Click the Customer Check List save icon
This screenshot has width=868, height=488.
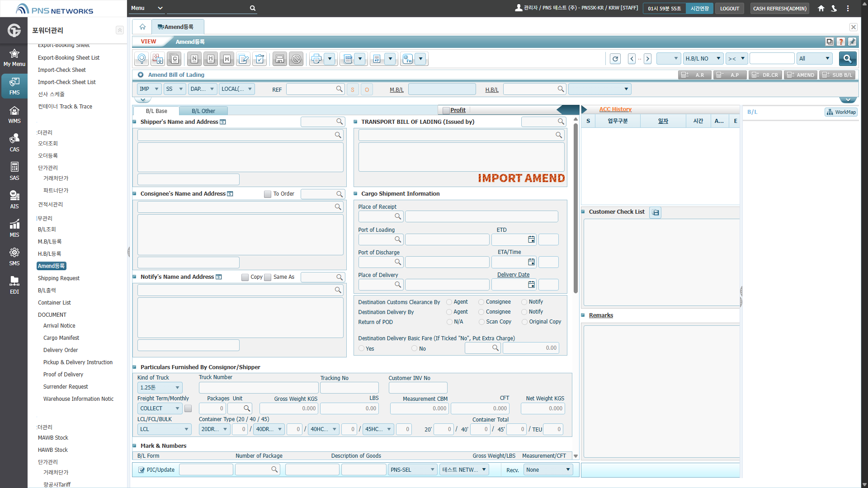tap(656, 212)
